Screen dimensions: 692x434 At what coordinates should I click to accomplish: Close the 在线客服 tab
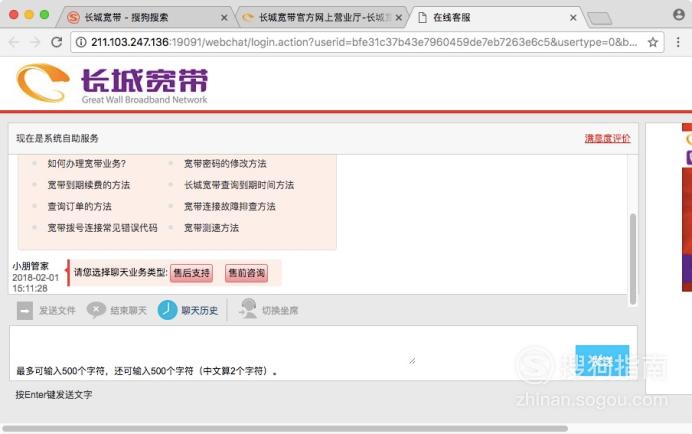(573, 18)
